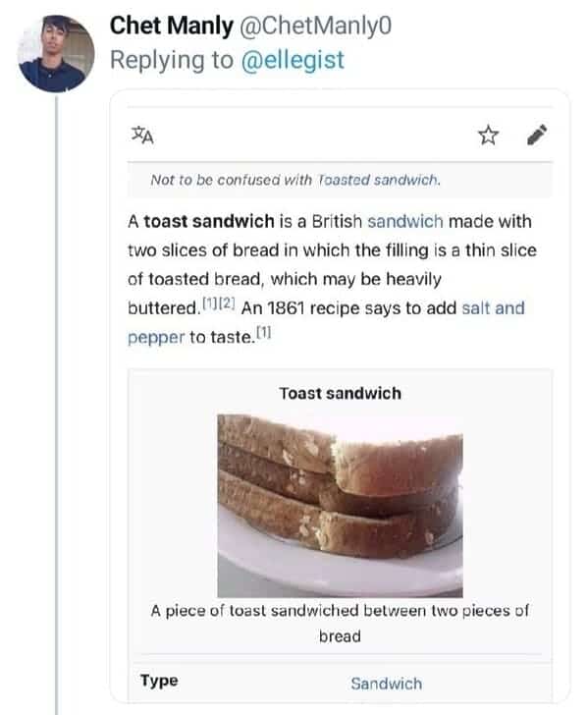Open the Chet Manly display name
Viewport: 588px width, 715px height.
[x=172, y=26]
